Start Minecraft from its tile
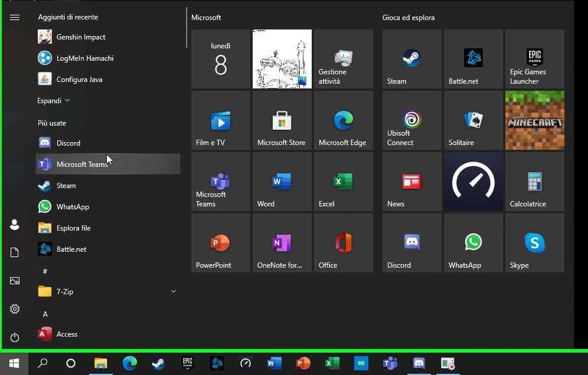The width and height of the screenshot is (588, 375). 535,120
